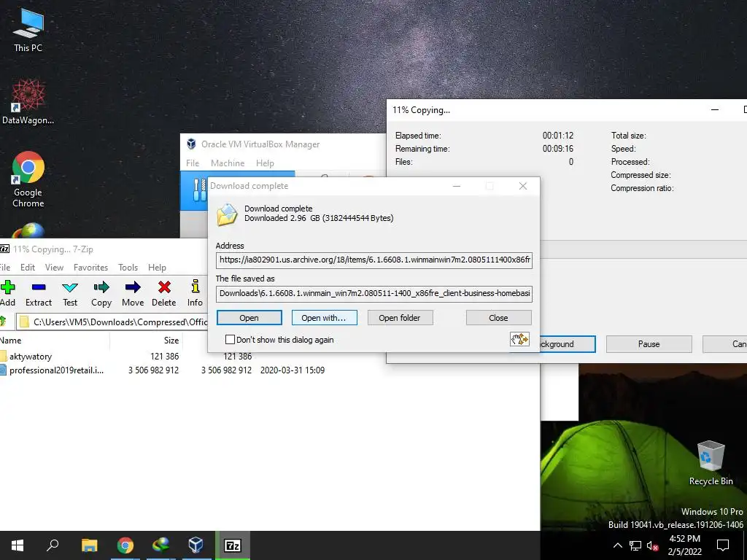Open the This PC desktop icon
This screenshot has height=560, width=747.
28,29
